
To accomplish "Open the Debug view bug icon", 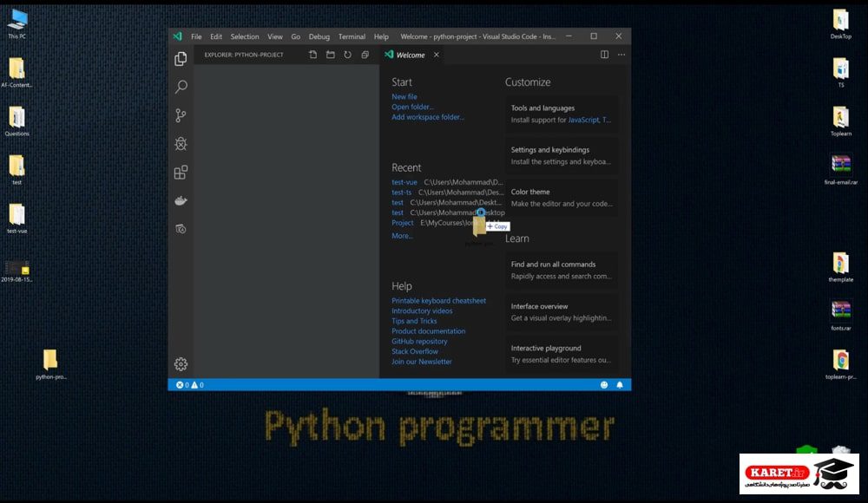I will point(181,144).
